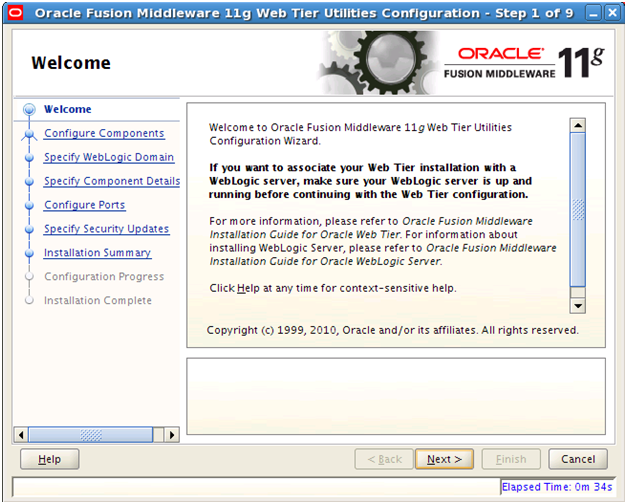The height and width of the screenshot is (504, 627).
Task: Click the Oracle logo icon in title bar
Action: pyautogui.click(x=16, y=13)
